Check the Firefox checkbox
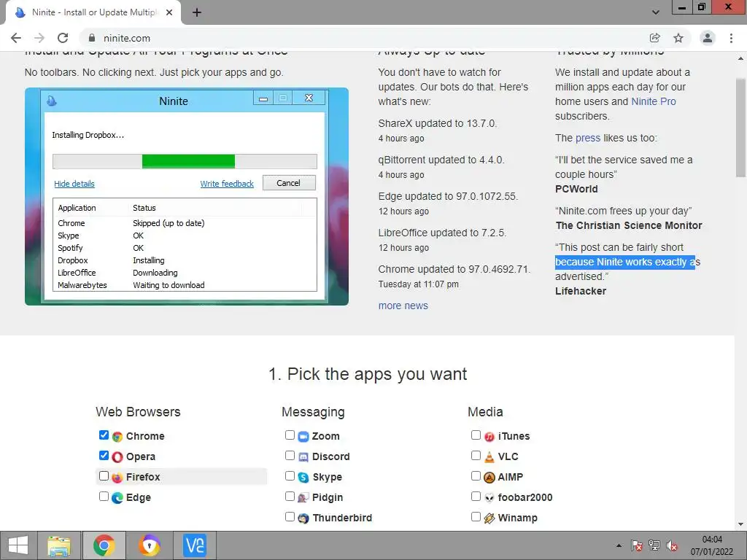This screenshot has height=560, width=747. coord(104,475)
